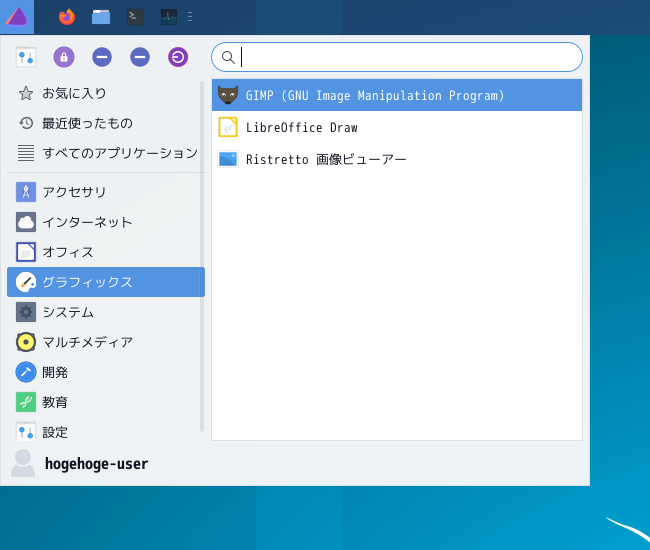Viewport: 650px width, 550px height.
Task: Click the hogehoge-user name label
Action: (x=96, y=464)
